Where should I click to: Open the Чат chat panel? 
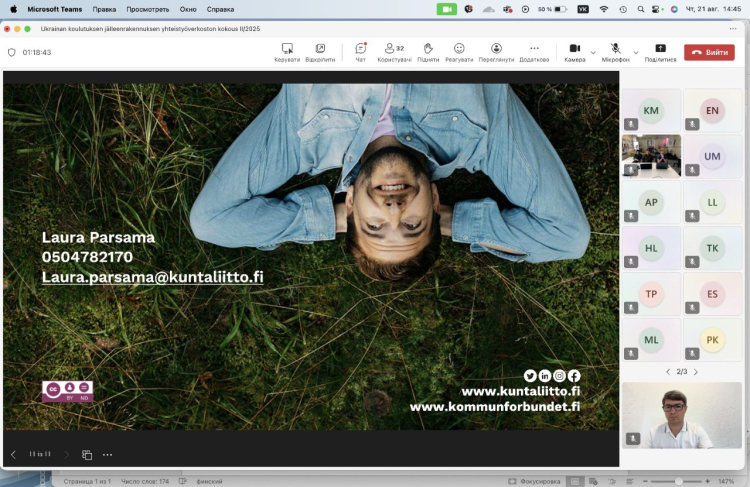360,49
